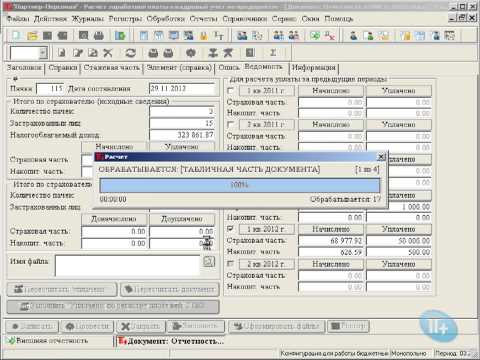Switch to the Элемент (справка) tab

(x=179, y=68)
